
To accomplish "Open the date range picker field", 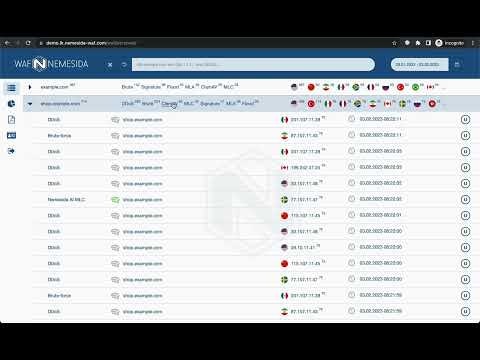I will pos(419,64).
